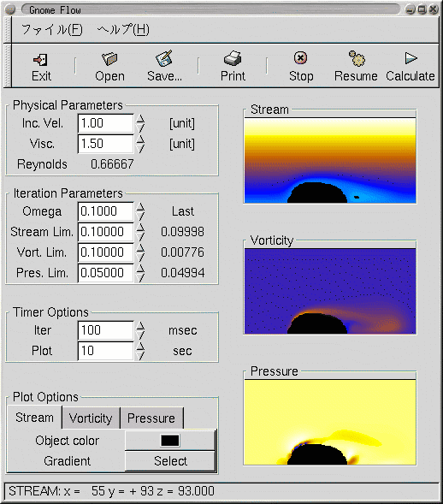Decrease Pres. Lim. with its down arrow
Screen dimensions: 443x504
140,277
